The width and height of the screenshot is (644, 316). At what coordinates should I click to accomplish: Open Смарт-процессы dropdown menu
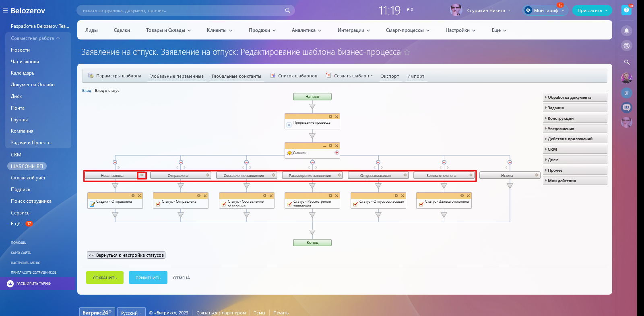407,30
